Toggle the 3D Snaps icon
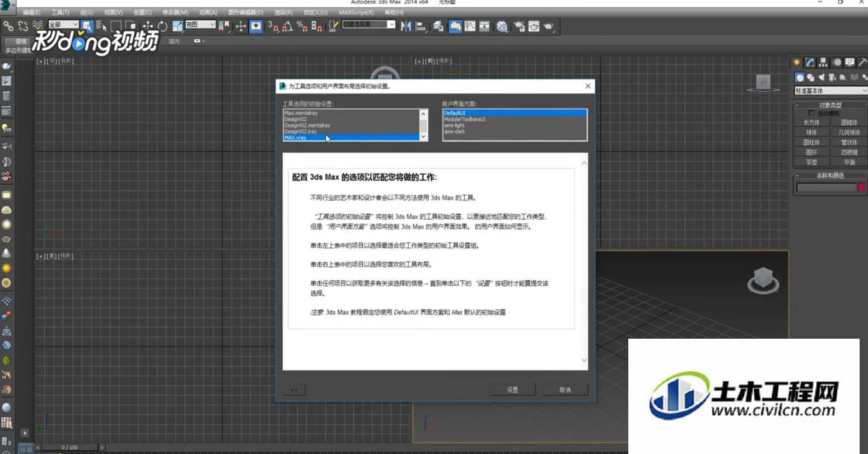The width and height of the screenshot is (868, 454). (274, 26)
